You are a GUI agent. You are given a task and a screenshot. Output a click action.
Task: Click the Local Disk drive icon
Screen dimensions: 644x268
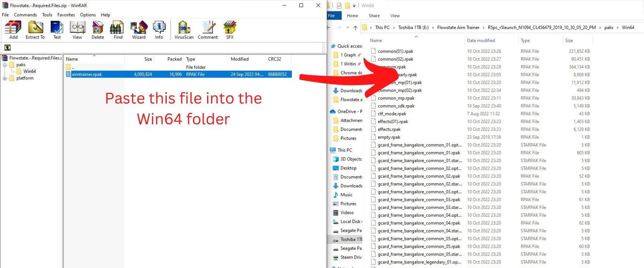[x=335, y=222]
